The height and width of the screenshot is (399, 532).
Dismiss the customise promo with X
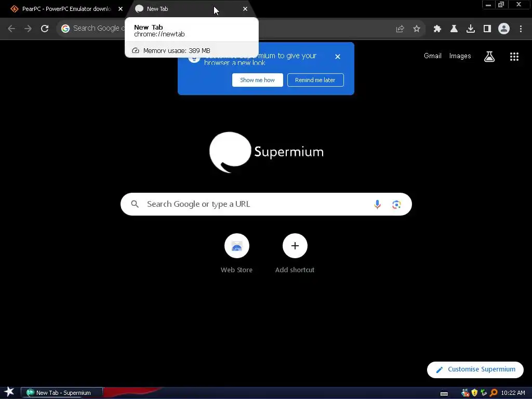point(338,57)
